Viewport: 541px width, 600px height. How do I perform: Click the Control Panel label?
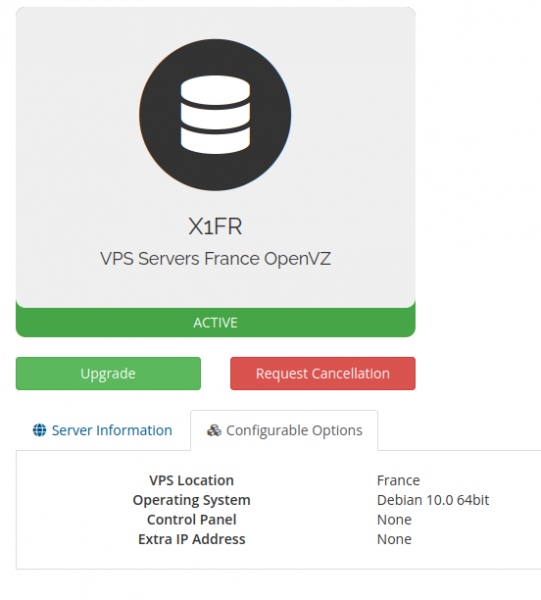coord(191,520)
